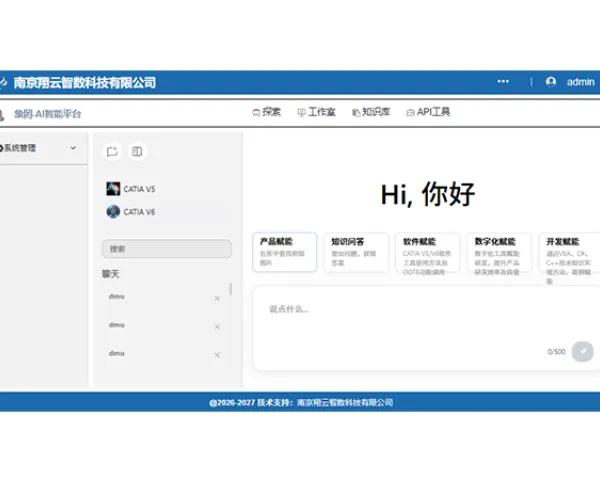Viewport: 600px width, 480px height.
Task: Open the three-dots more menu in header
Action: 503,81
